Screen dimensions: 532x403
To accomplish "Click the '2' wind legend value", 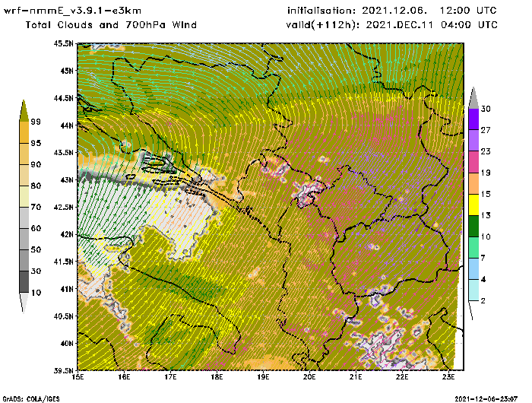I will [483, 301].
